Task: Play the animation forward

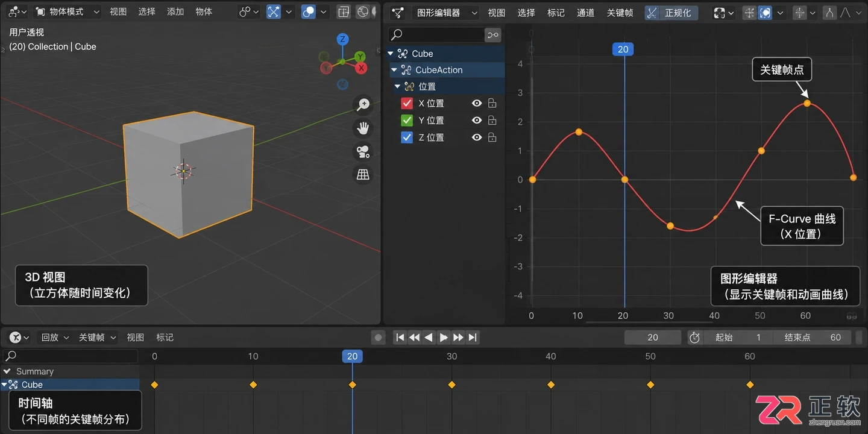Action: pyautogui.click(x=444, y=338)
